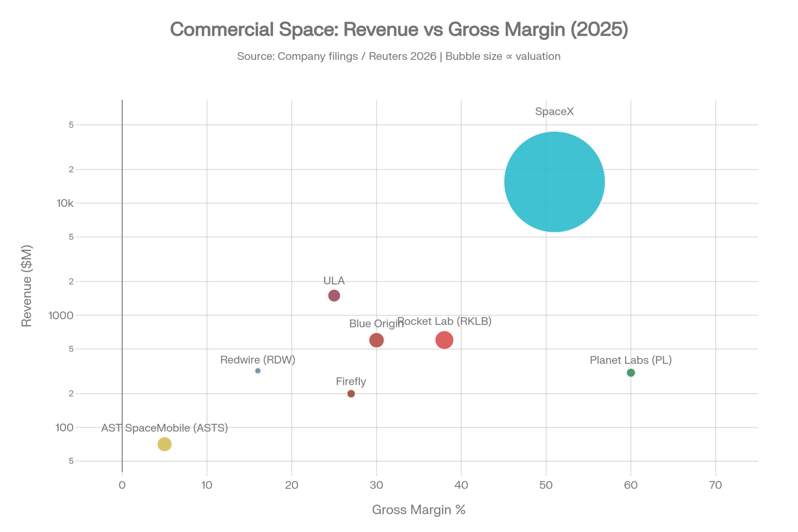Click the Planet Labs (PL) text label
Screen dimensions: 798x532
point(631,360)
